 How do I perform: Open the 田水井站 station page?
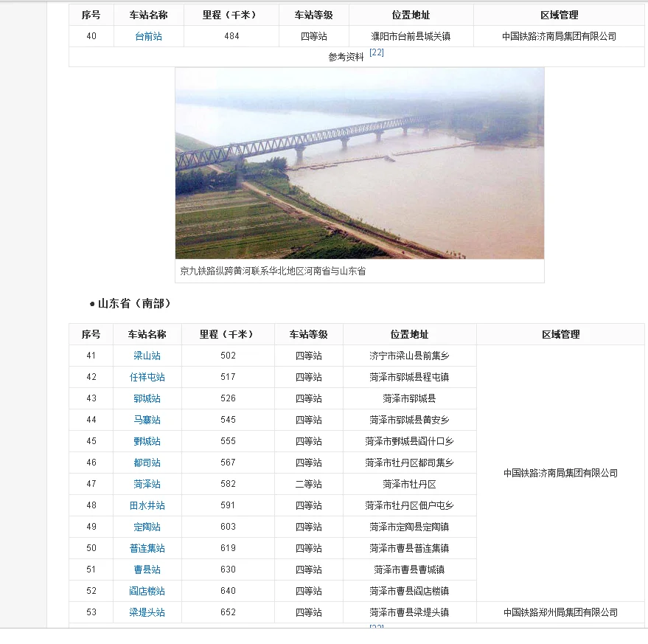tap(147, 505)
